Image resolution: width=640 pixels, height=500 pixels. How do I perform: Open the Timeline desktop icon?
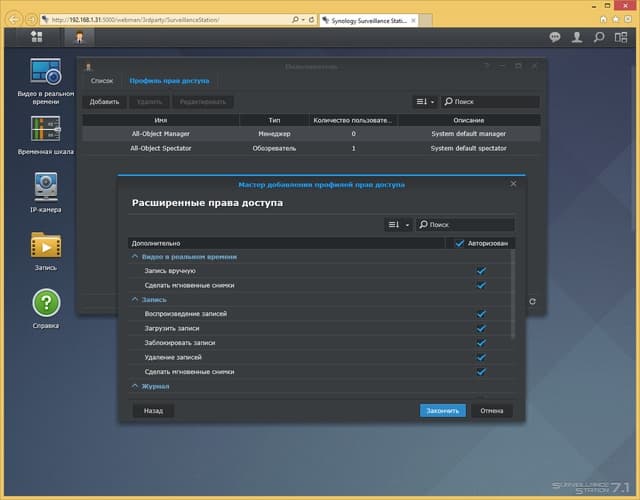click(x=46, y=128)
